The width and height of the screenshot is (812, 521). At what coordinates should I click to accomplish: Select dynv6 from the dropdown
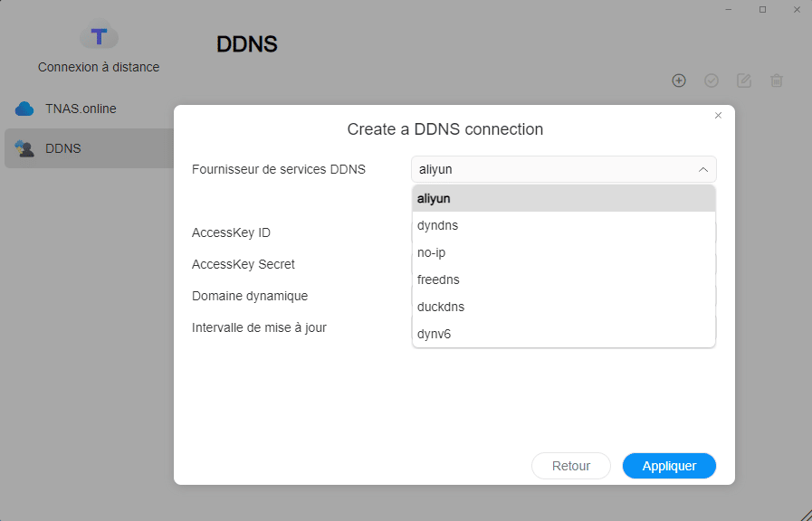click(x=563, y=334)
